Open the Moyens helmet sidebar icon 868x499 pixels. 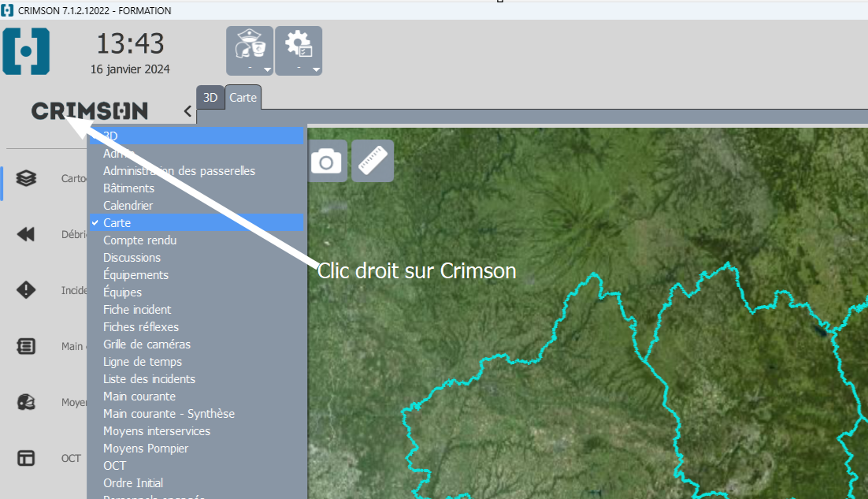[26, 402]
